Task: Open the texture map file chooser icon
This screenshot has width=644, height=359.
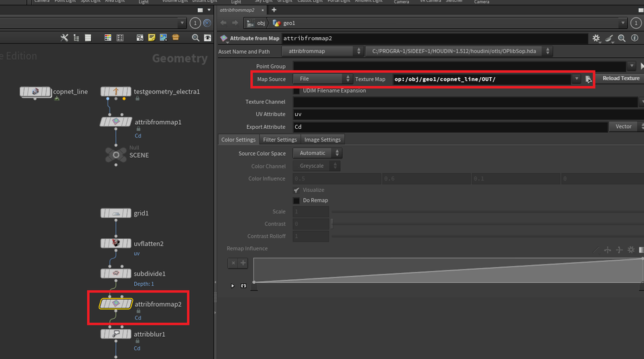Action: [588, 79]
